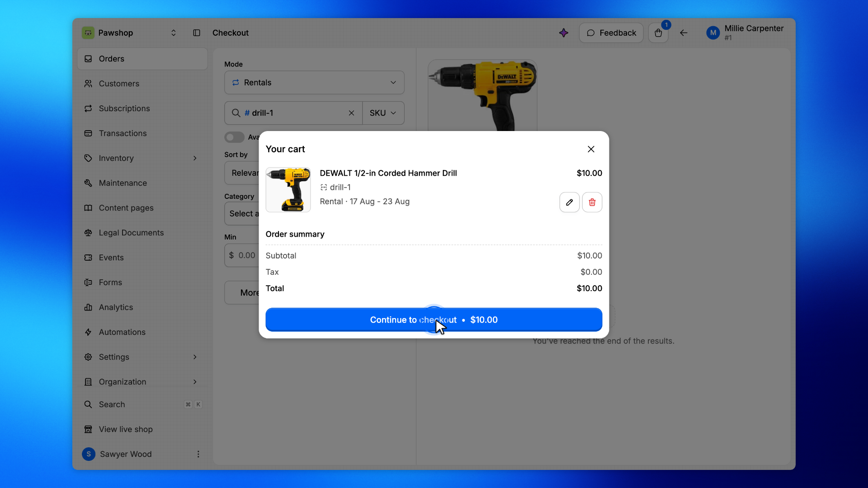Expand the Organization submenu

coord(195,382)
